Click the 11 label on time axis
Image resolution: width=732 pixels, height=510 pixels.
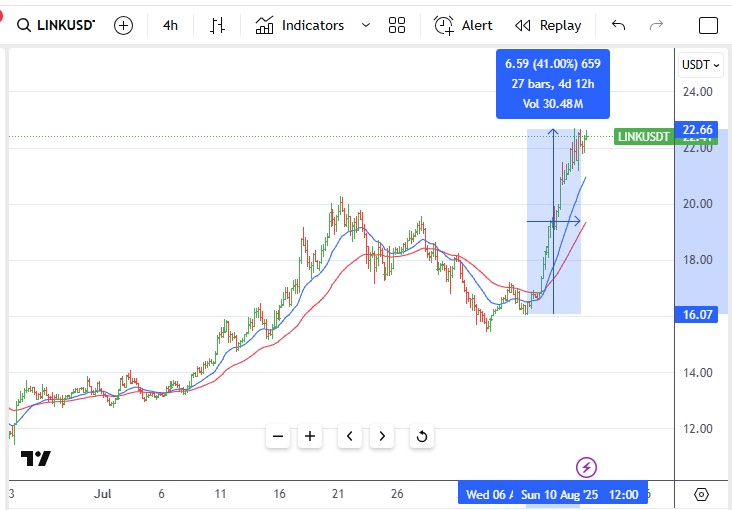point(220,494)
